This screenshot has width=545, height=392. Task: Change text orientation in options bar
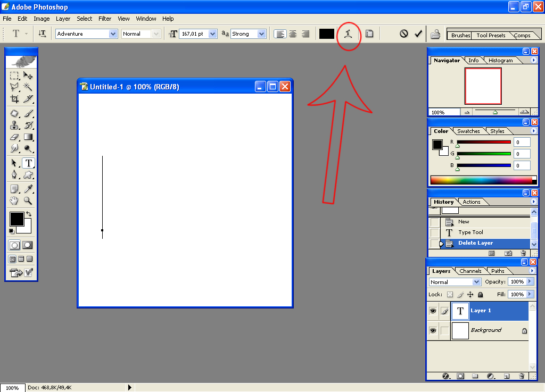tap(42, 34)
